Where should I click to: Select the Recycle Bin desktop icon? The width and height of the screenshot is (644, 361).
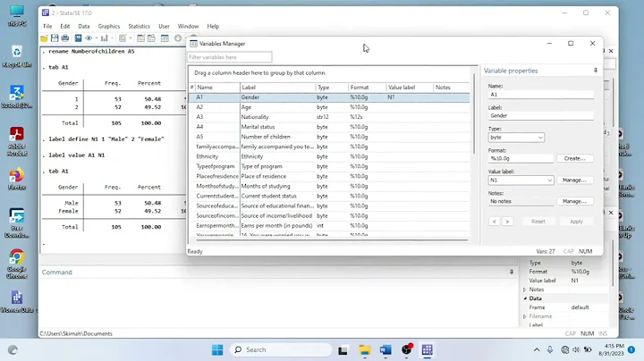pos(16,56)
